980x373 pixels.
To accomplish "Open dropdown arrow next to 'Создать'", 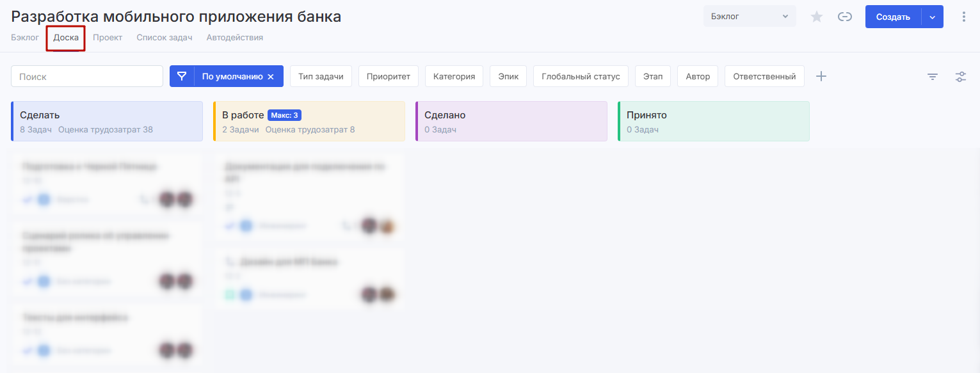I will (x=932, y=17).
